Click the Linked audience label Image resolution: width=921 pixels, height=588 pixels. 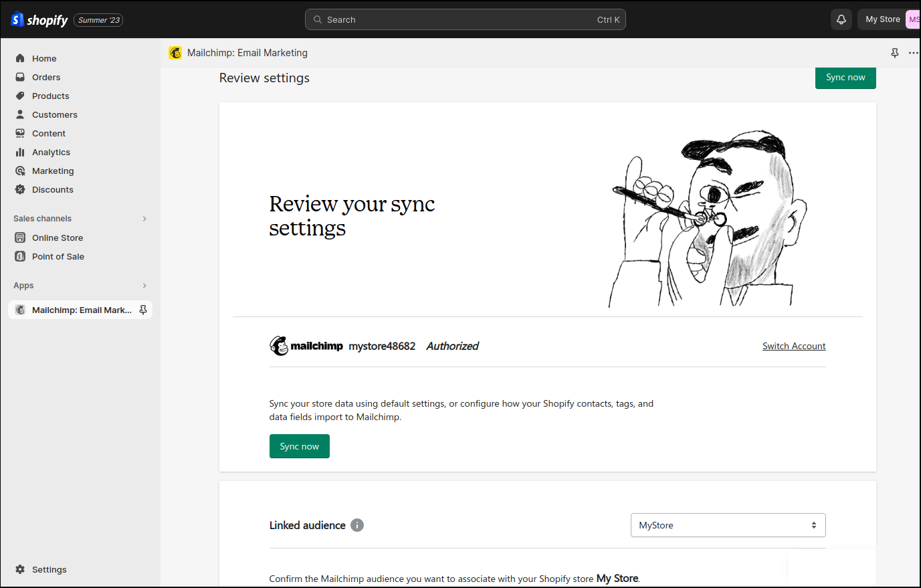[308, 525]
